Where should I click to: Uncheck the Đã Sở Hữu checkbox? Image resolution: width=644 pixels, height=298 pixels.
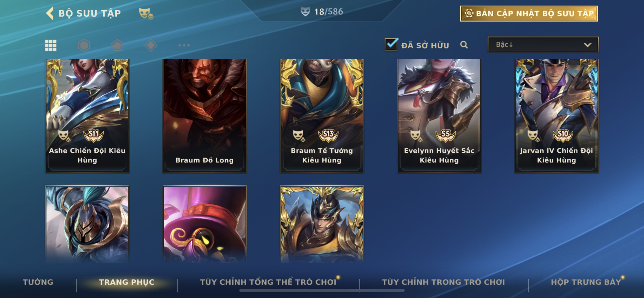point(391,44)
